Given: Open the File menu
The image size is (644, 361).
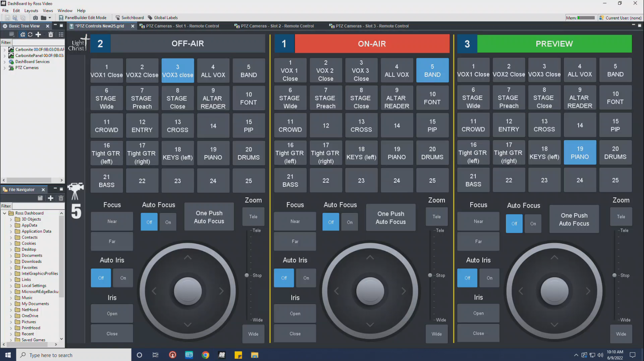Looking at the screenshot, I should click(6, 11).
